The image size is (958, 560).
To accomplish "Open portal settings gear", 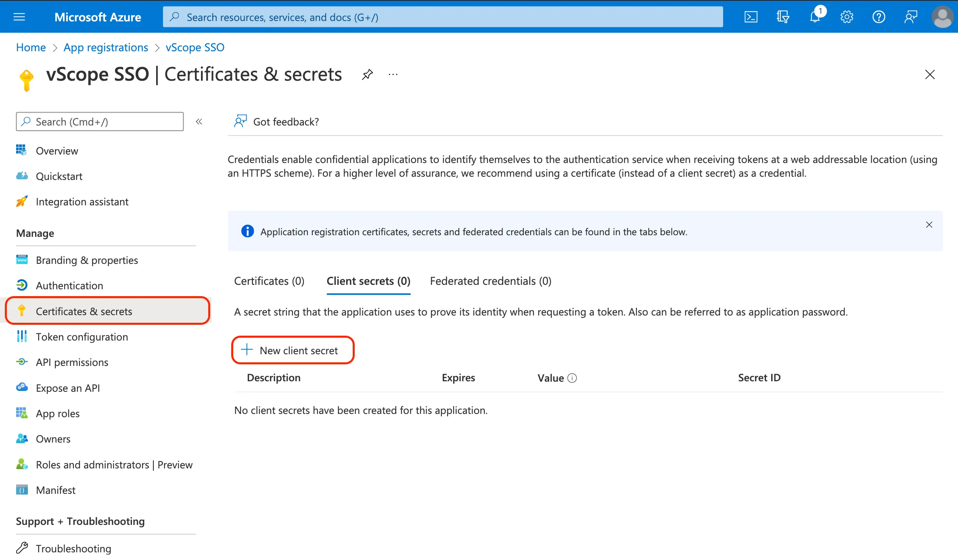I will (847, 17).
